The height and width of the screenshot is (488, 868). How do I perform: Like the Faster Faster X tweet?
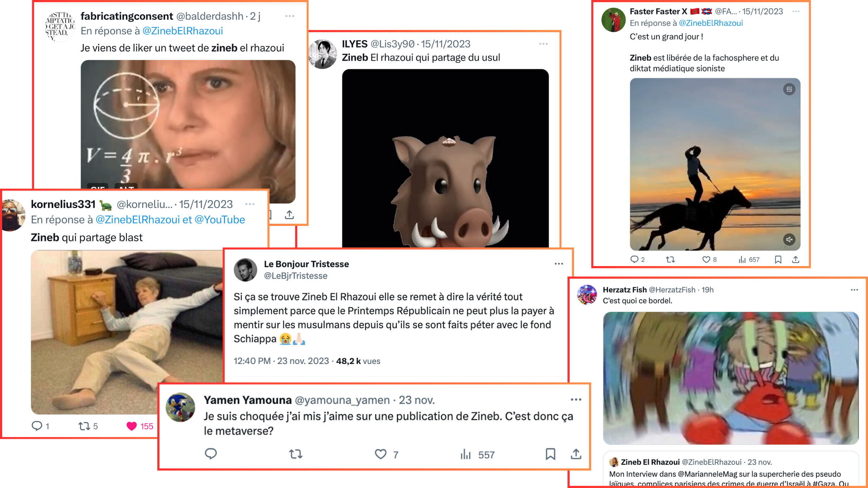[x=706, y=260]
